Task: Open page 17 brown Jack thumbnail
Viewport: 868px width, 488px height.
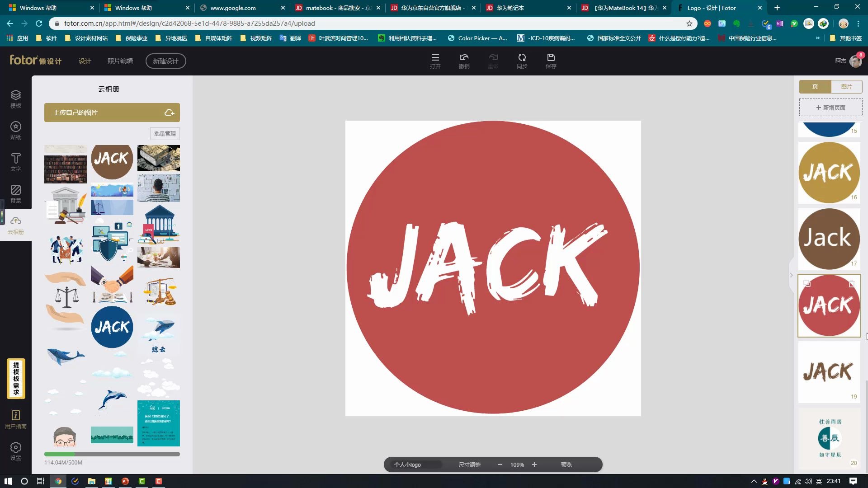Action: point(829,239)
